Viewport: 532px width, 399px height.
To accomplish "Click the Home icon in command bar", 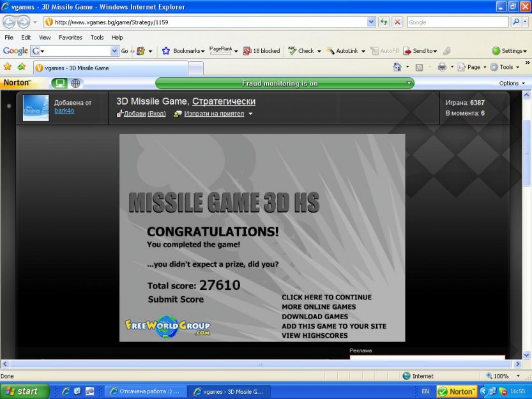I will click(397, 67).
